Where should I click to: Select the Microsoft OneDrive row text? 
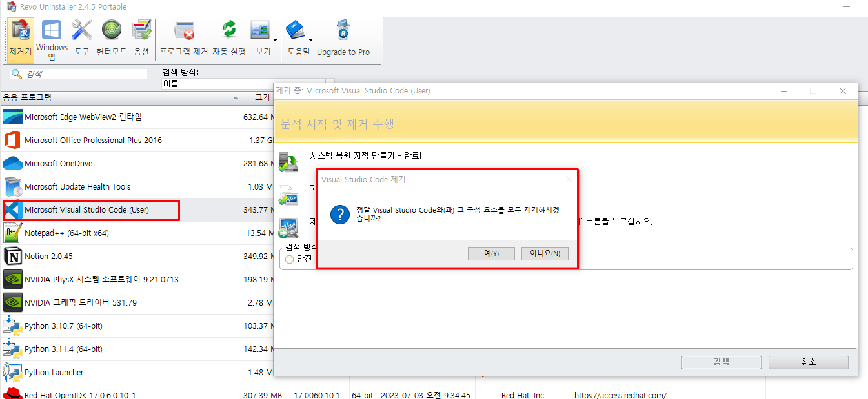coord(58,163)
